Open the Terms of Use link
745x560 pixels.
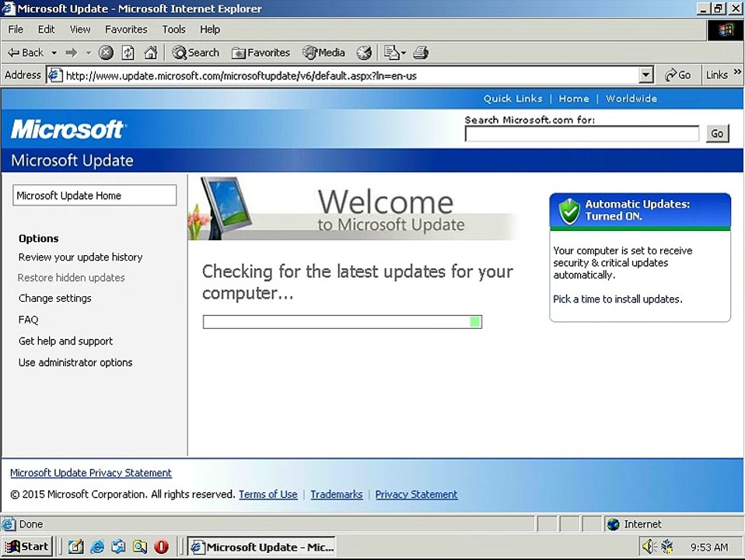tap(268, 494)
